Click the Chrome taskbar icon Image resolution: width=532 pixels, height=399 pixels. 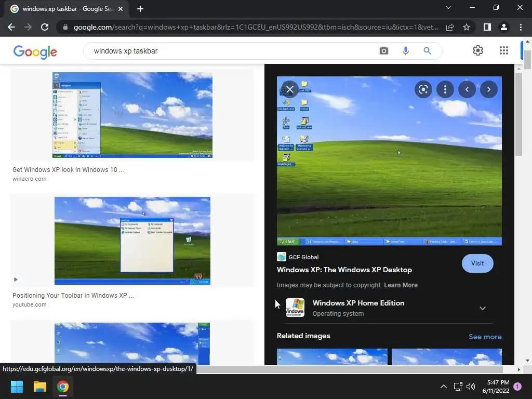click(x=63, y=387)
